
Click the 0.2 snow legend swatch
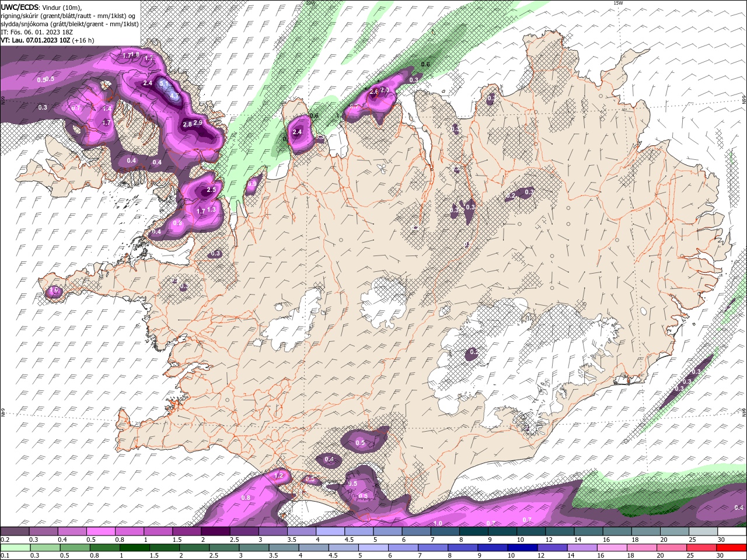click(15, 531)
